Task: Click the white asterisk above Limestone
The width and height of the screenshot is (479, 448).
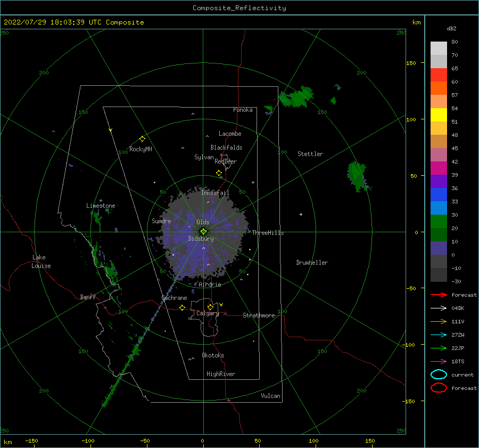Action: [101, 201]
